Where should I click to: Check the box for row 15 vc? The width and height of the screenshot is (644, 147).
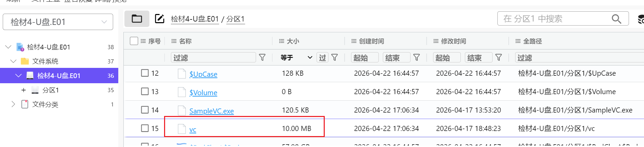tap(145, 128)
